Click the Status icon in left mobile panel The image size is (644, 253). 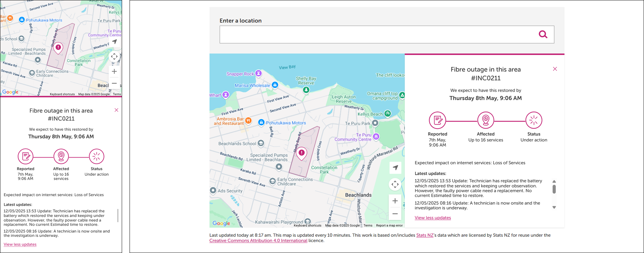(96, 157)
